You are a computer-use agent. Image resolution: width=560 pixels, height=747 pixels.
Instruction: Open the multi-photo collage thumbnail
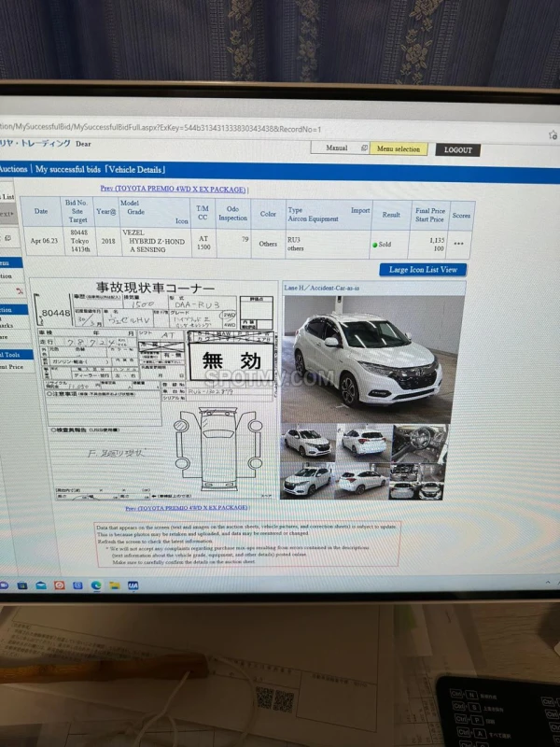417,481
